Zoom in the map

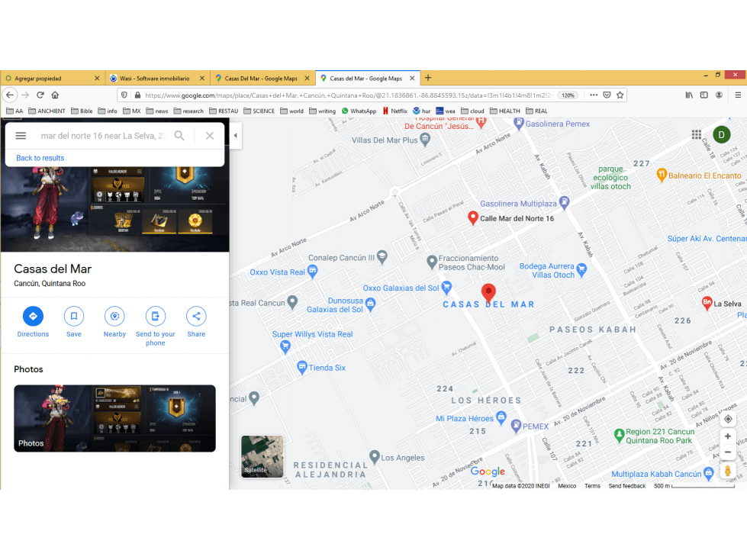tap(728, 436)
